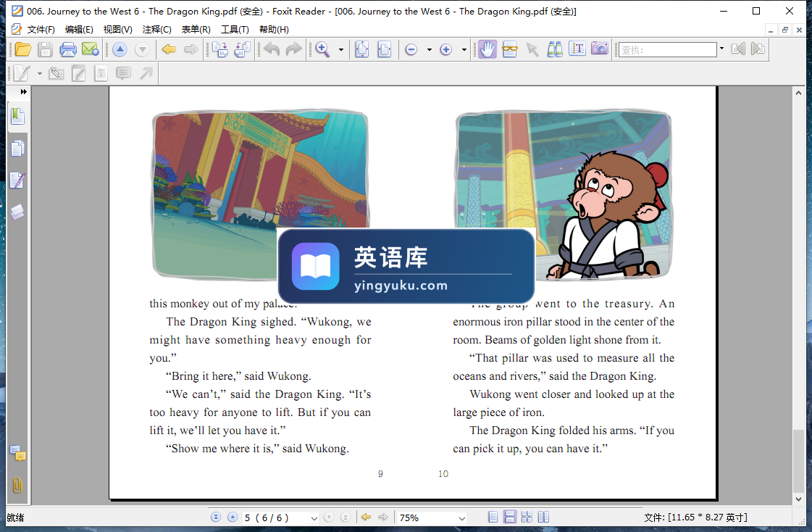Select the note/pencil annotation tool
This screenshot has height=532, width=812.
click(21, 73)
